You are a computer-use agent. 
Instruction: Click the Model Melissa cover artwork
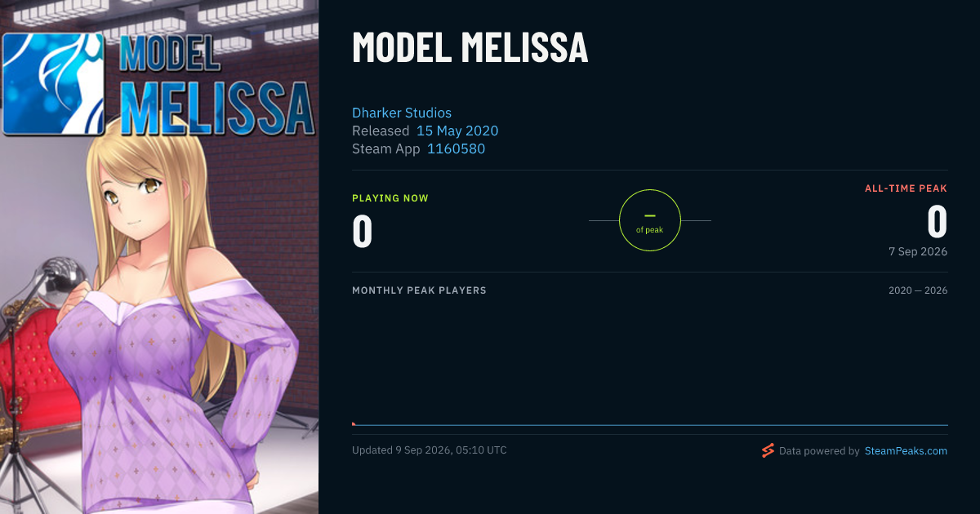coord(159,257)
